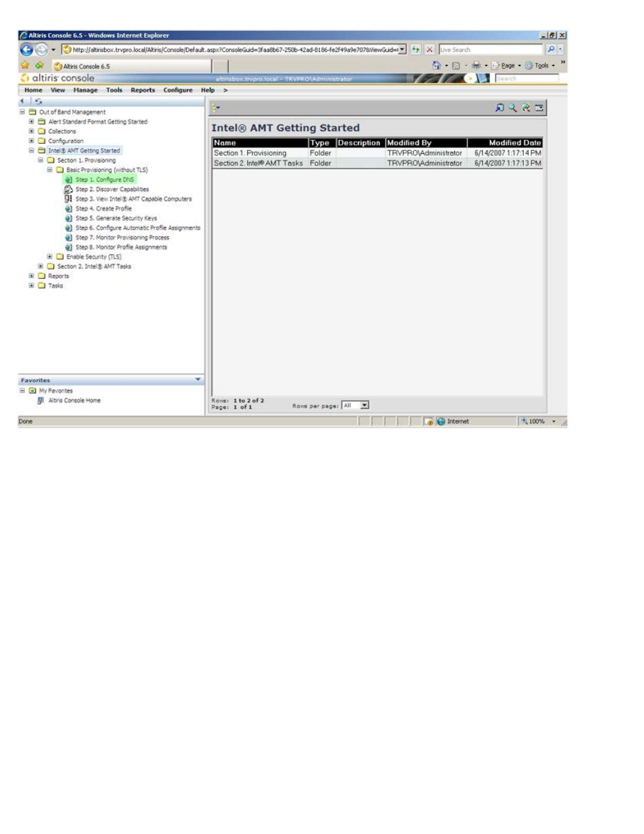Click the rightmost window icon in the content toolbar

click(x=539, y=107)
